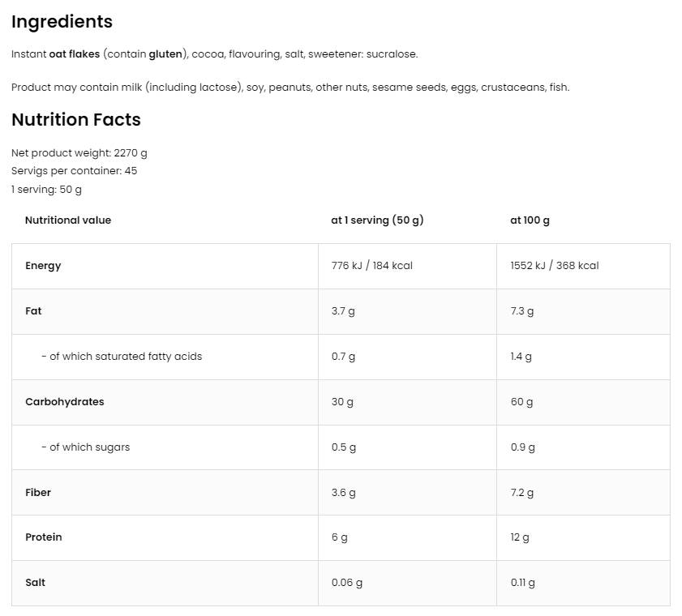This screenshot has height=616, width=682.
Task: Click the 'of which sugars' row label
Action: 85,447
